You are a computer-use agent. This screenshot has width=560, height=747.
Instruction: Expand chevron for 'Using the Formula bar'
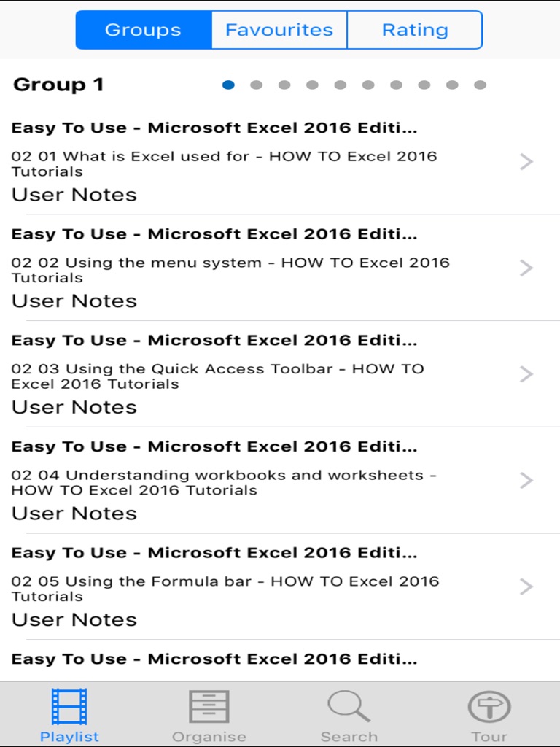[526, 587]
